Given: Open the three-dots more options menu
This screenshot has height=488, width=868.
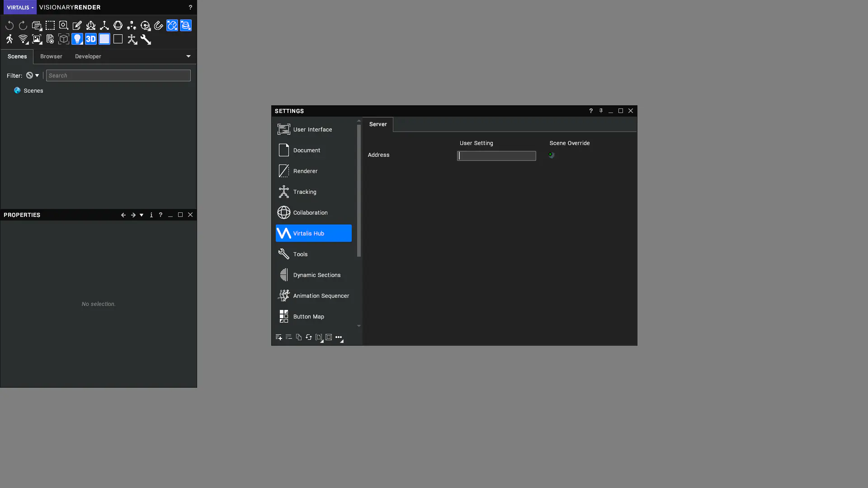Looking at the screenshot, I should (x=339, y=338).
